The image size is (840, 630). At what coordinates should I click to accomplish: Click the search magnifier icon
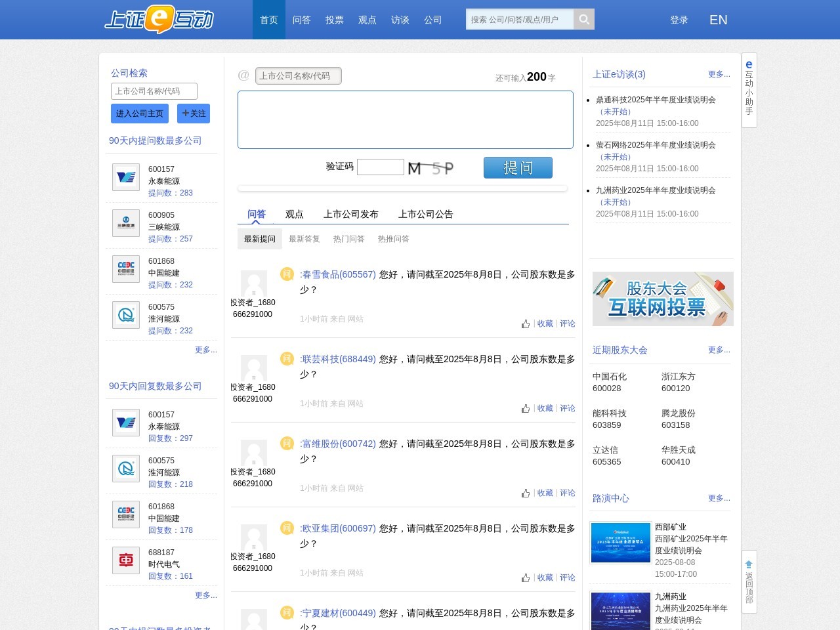[x=583, y=19]
